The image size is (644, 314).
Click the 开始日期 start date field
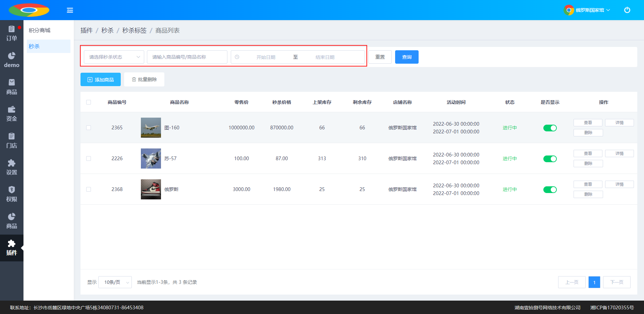point(266,57)
